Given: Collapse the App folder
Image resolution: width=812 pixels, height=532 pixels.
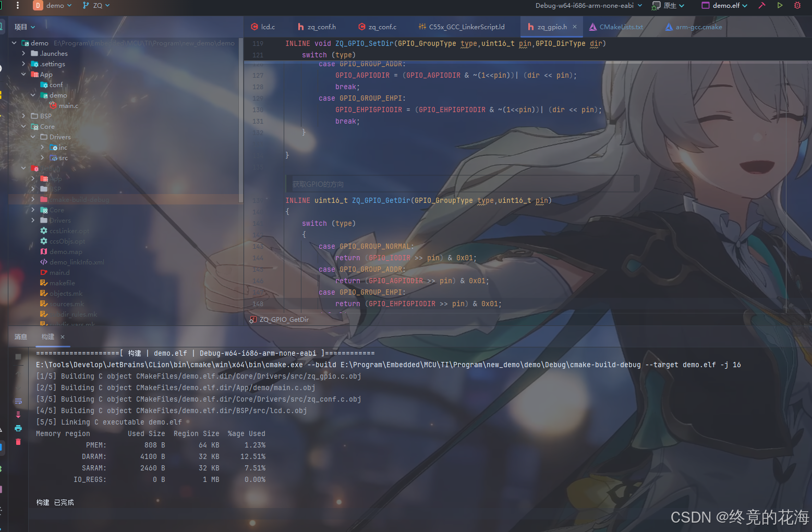Looking at the screenshot, I should click(23, 74).
